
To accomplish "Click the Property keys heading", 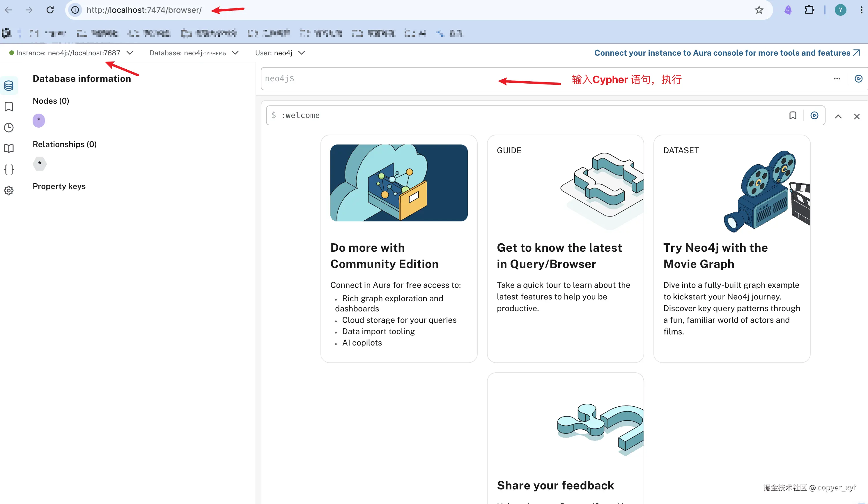I will coord(59,186).
